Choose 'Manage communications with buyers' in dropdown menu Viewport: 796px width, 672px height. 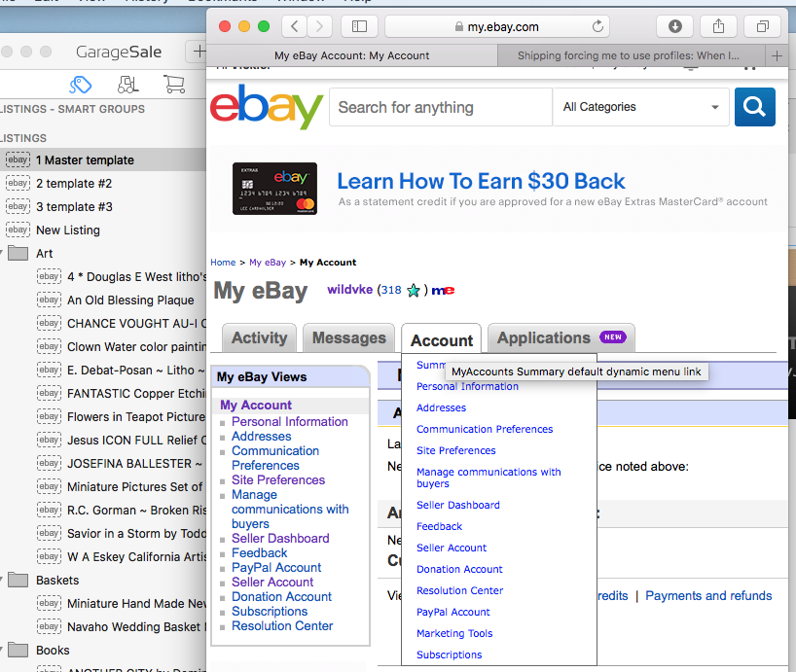(488, 477)
